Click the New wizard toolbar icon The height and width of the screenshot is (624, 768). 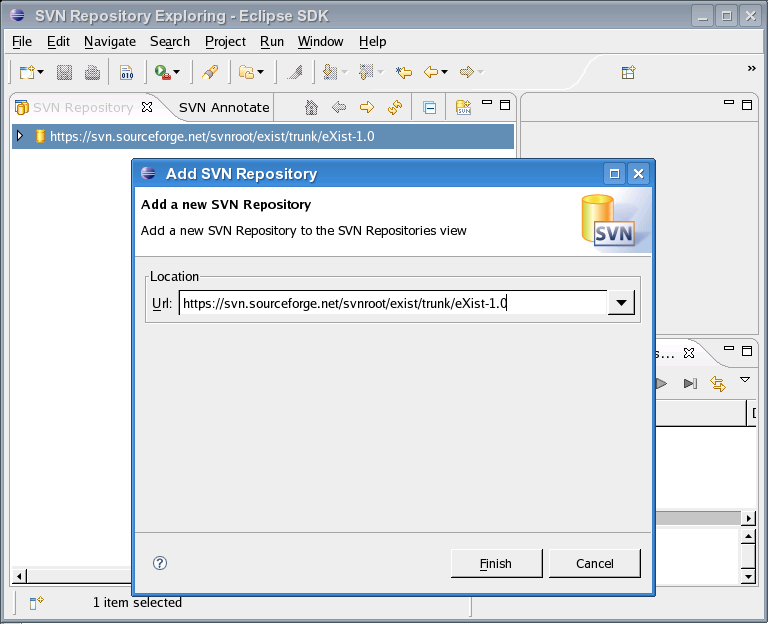tap(27, 72)
